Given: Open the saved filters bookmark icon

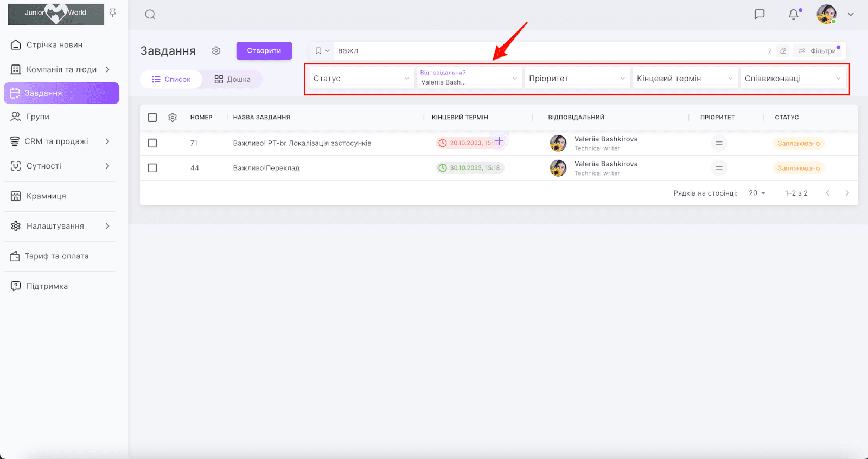Looking at the screenshot, I should click(x=318, y=51).
